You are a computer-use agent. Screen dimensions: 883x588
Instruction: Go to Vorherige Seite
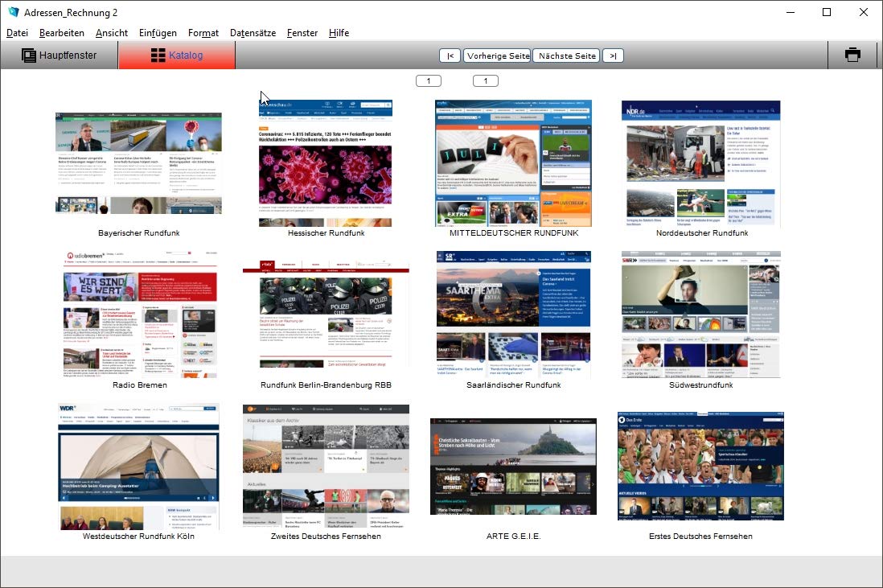pyautogui.click(x=498, y=56)
